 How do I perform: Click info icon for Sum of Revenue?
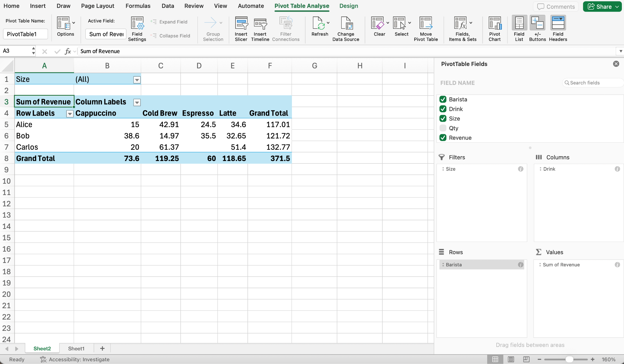point(617,265)
